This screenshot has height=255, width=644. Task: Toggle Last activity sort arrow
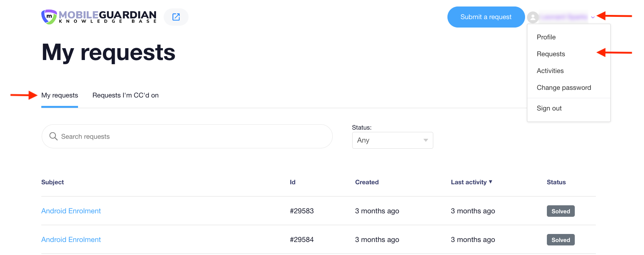[491, 182]
